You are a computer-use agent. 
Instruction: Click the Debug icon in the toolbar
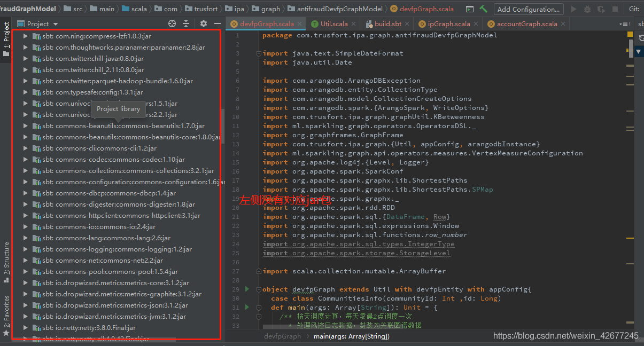(x=586, y=9)
